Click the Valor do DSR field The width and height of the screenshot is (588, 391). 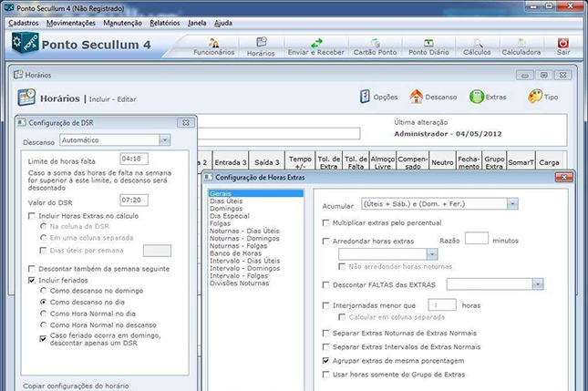point(134,201)
